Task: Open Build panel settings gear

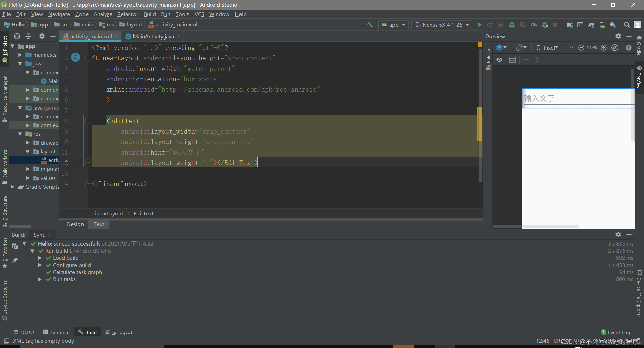Action: pyautogui.click(x=618, y=234)
